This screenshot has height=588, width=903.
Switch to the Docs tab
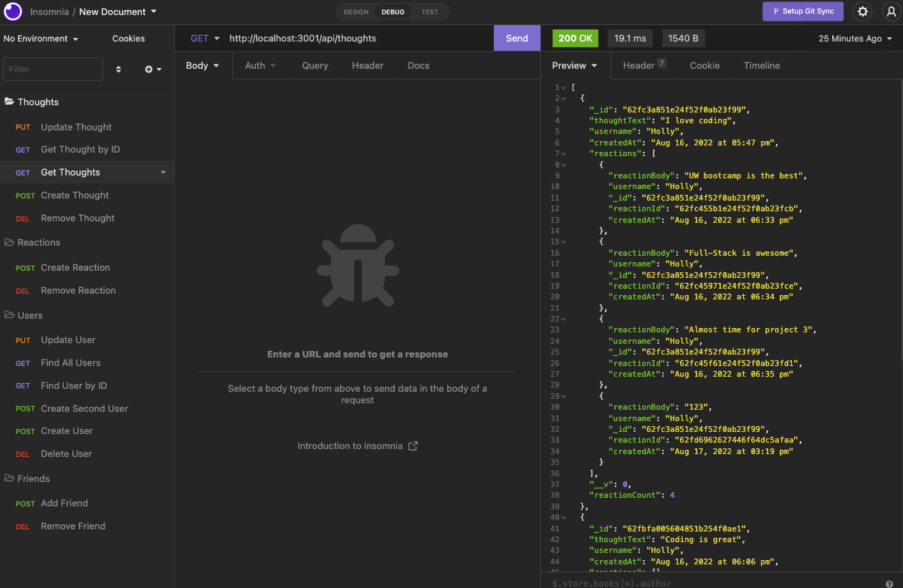(418, 65)
